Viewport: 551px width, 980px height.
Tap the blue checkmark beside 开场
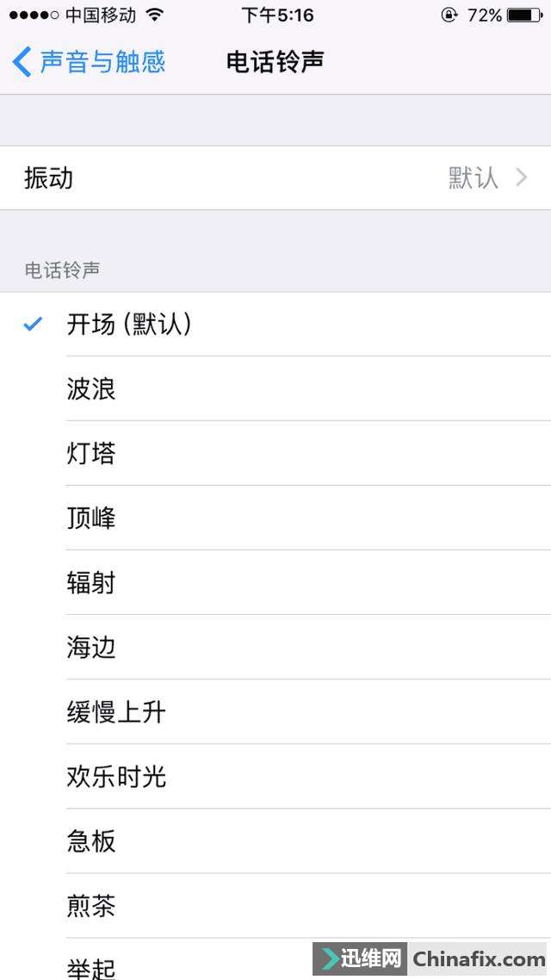(33, 324)
